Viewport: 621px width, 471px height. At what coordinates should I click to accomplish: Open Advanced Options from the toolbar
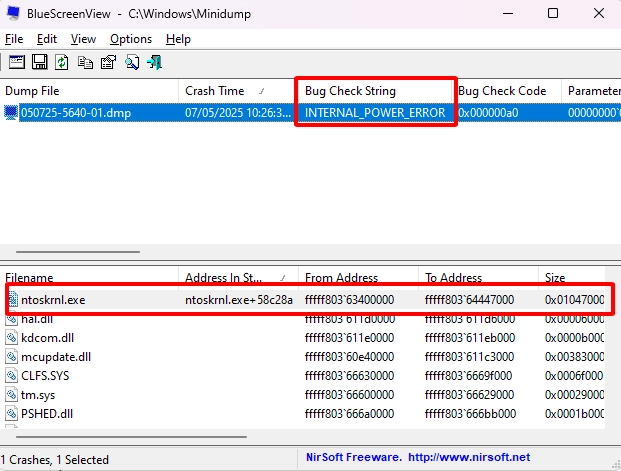(x=17, y=62)
